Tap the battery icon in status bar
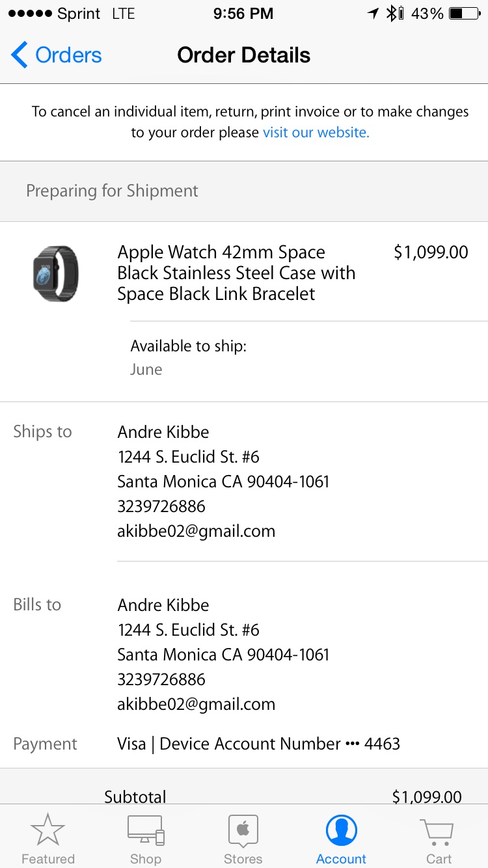This screenshot has height=868, width=488. tap(465, 14)
